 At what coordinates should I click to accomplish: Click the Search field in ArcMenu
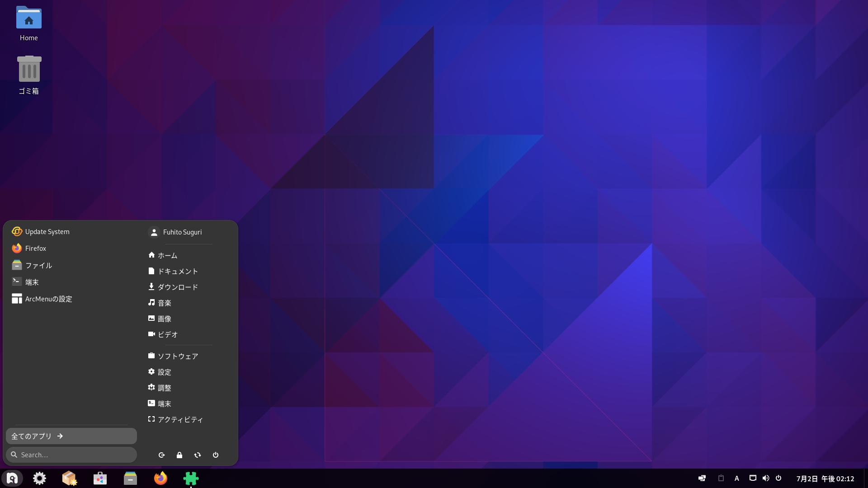(x=71, y=455)
